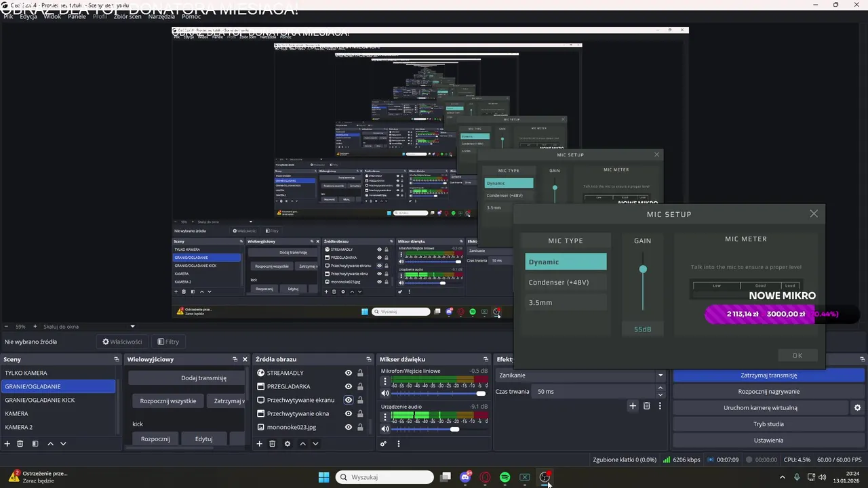Toggle visibility of mononoke023.jpg source
Viewport: 868px width, 488px height.
349,427
